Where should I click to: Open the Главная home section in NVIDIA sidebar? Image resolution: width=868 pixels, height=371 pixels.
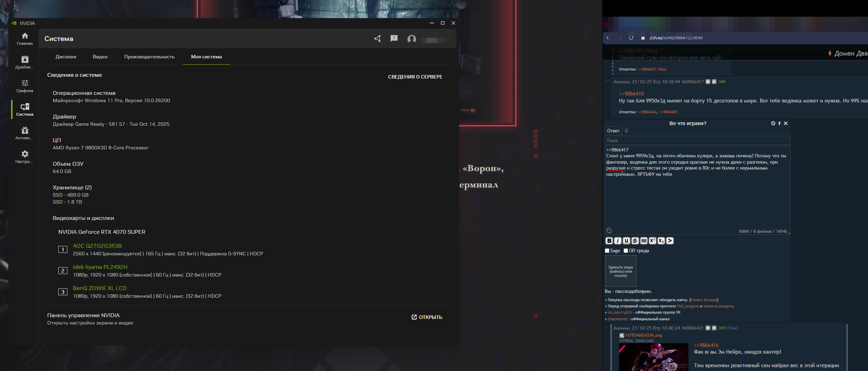25,39
